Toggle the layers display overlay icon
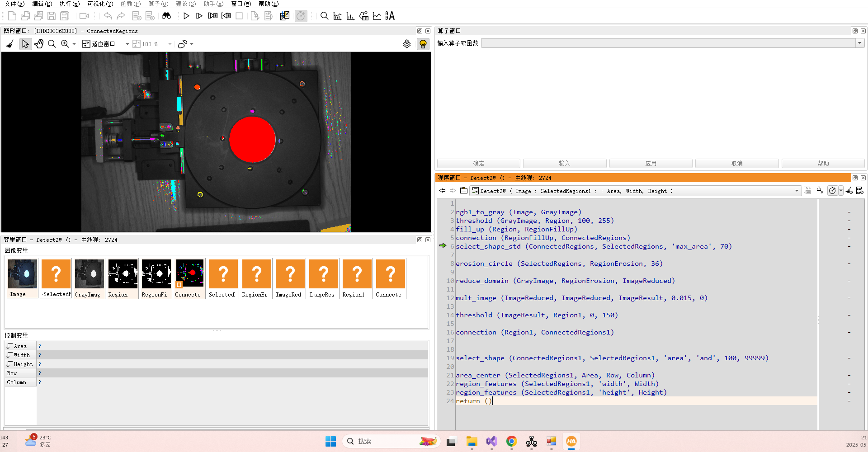Image resolution: width=868 pixels, height=452 pixels. tap(406, 44)
